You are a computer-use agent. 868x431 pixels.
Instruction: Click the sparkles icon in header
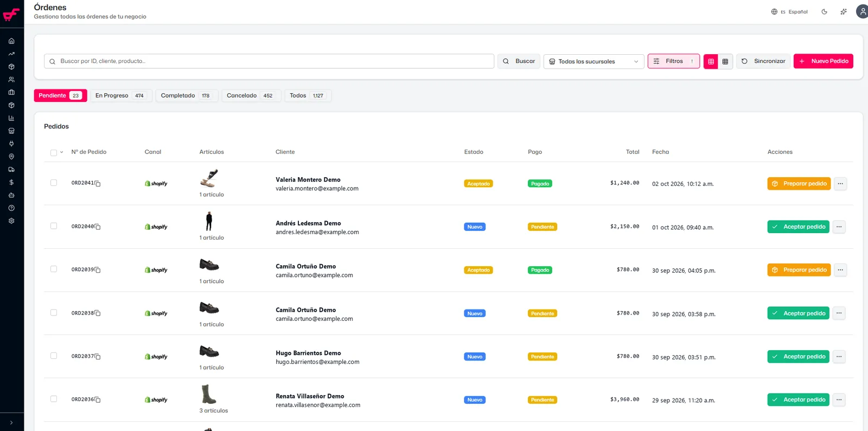[843, 11]
